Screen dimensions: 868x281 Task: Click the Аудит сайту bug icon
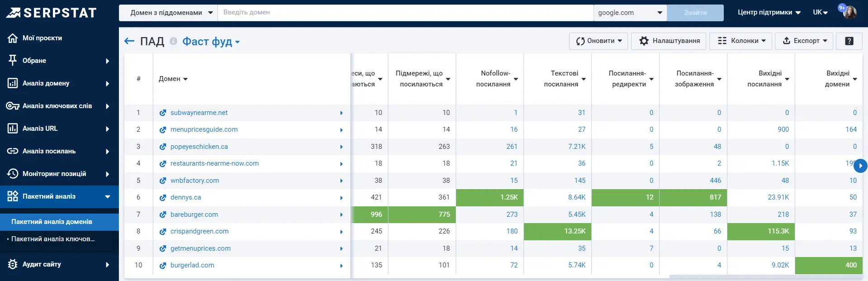13,264
